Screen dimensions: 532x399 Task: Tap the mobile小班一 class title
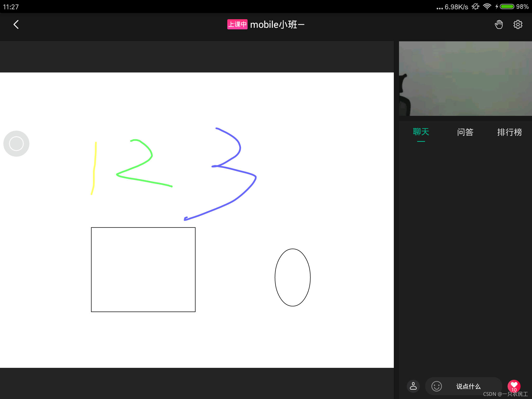pyautogui.click(x=277, y=24)
